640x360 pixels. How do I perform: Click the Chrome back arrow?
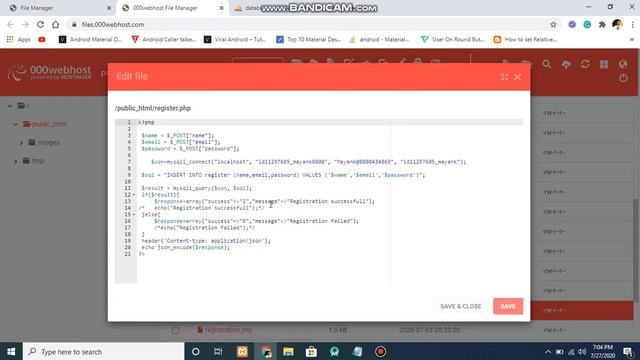click(x=10, y=24)
